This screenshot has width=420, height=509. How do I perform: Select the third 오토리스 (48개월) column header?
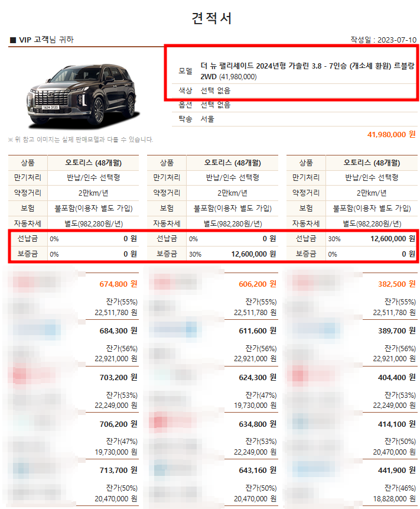tap(372, 163)
